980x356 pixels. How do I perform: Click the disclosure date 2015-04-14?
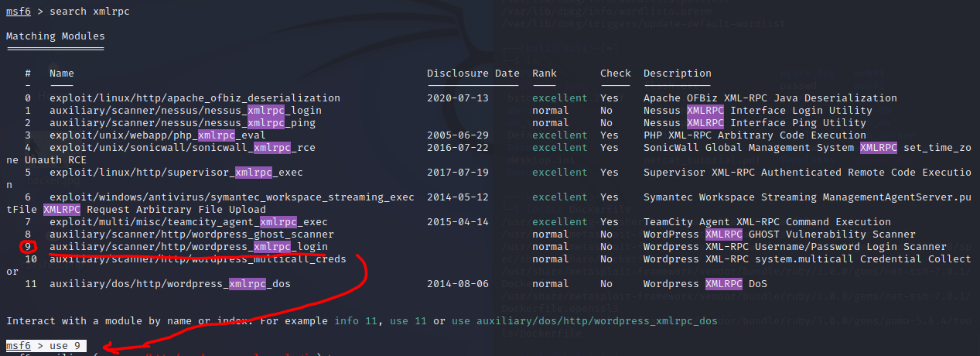point(458,222)
